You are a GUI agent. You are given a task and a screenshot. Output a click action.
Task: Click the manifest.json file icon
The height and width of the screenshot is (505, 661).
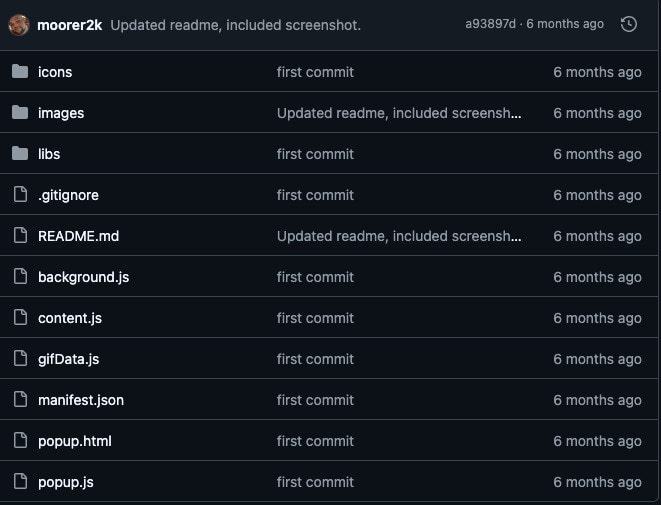pos(20,400)
